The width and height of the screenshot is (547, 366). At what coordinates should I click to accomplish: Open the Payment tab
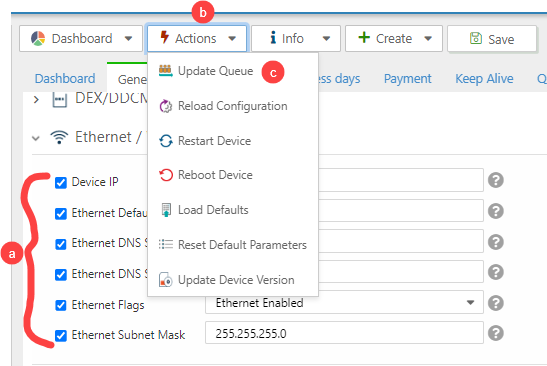407,79
